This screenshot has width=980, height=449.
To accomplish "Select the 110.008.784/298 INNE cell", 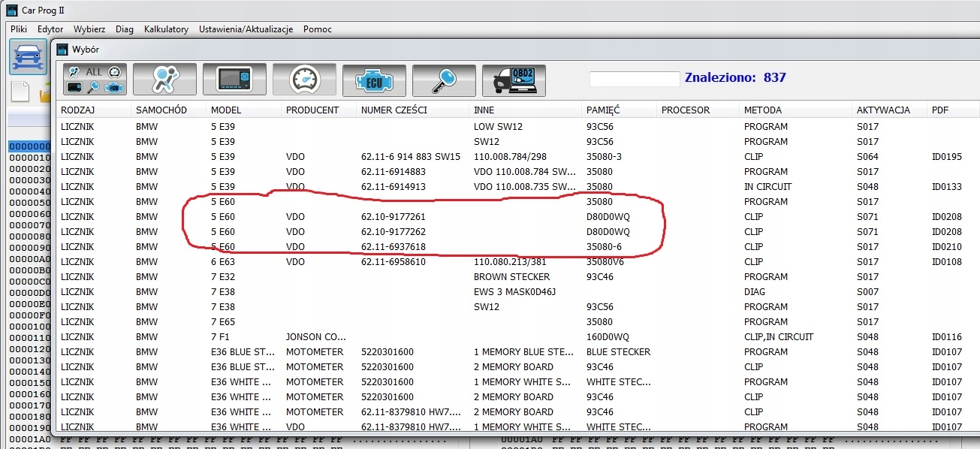I will 510,156.
